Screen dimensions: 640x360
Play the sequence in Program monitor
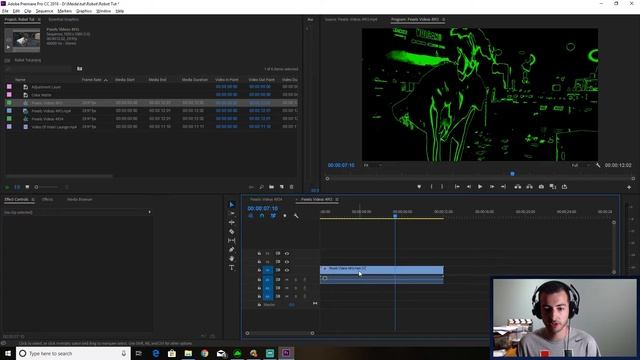click(x=480, y=187)
